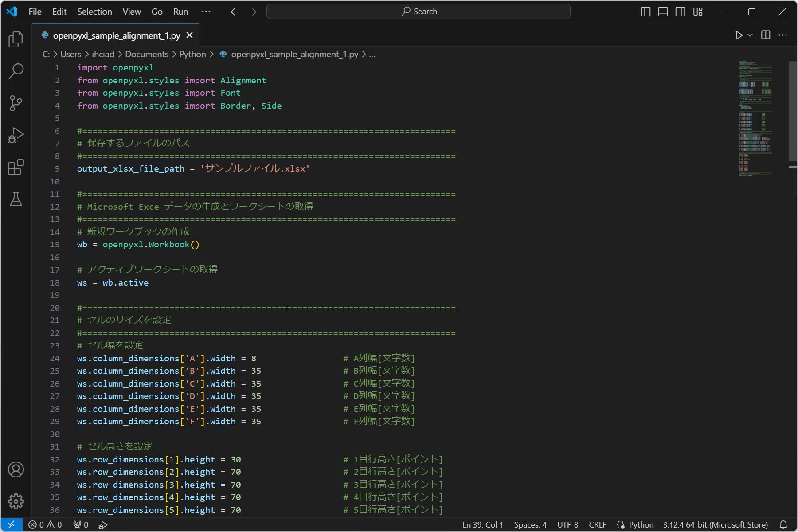Click the 'ws = wb.active' code line
Screen dimensions: 798x532
(113, 283)
